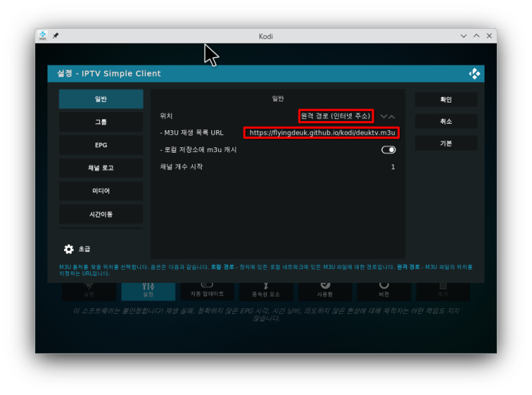Cancel with the 취소 button
532x395 pixels.
pyautogui.click(x=446, y=122)
